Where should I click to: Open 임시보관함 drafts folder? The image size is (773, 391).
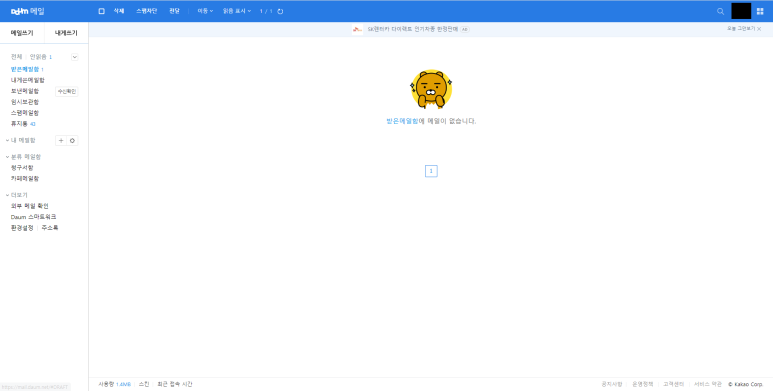click(25, 102)
